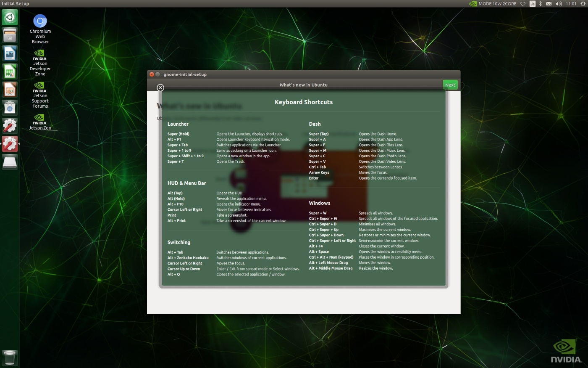Click the Windows section heading
This screenshot has width=588, height=368.
(x=320, y=203)
